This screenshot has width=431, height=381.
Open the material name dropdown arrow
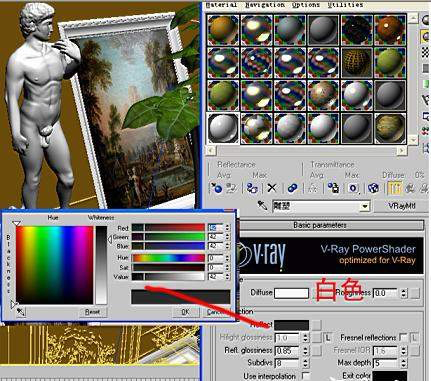[365, 206]
